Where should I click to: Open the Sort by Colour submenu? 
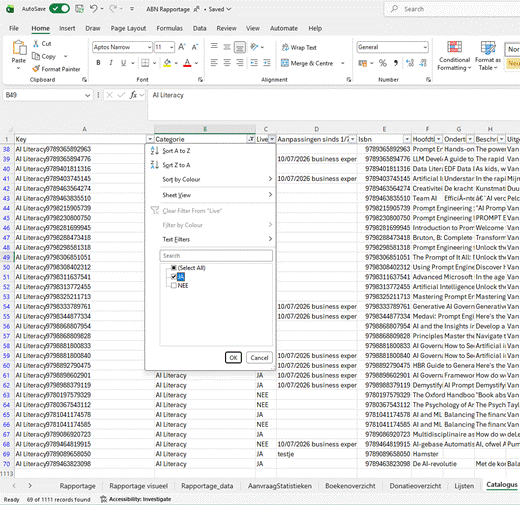[x=211, y=179]
